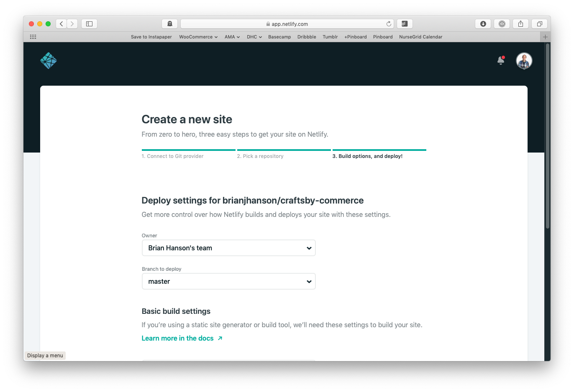Click the Netlify logo icon
The height and width of the screenshot is (392, 574).
pyautogui.click(x=49, y=61)
